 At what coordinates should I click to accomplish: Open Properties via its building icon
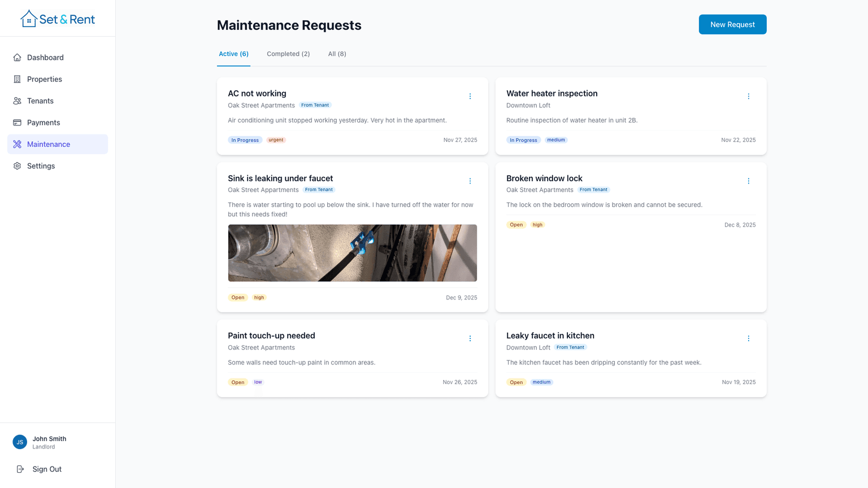(x=18, y=79)
